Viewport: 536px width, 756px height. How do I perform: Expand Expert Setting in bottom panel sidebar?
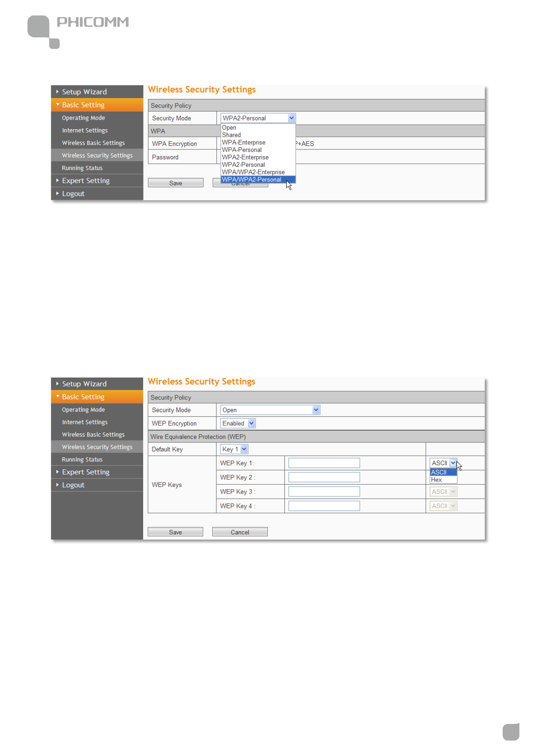[97, 472]
